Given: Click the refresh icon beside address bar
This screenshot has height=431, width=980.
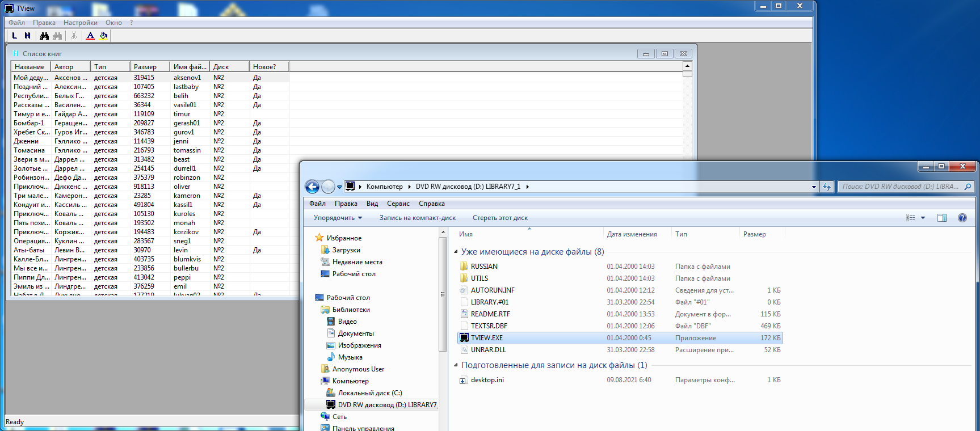Looking at the screenshot, I should tap(827, 187).
